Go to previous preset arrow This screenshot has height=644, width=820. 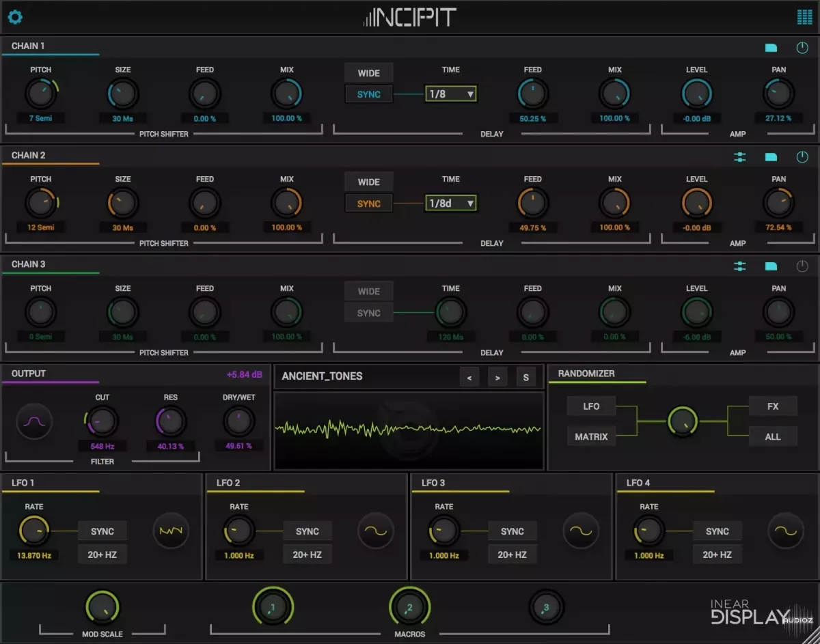click(469, 377)
